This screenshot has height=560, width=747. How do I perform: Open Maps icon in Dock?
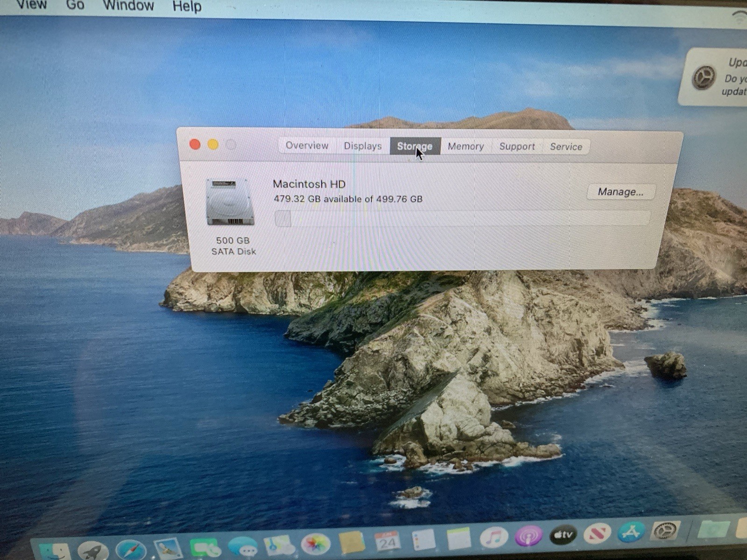280,545
